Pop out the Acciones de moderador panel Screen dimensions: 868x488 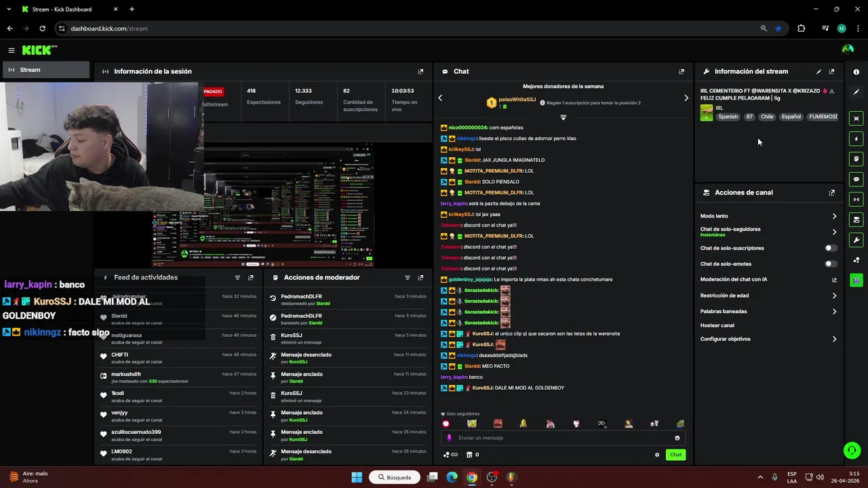(420, 277)
